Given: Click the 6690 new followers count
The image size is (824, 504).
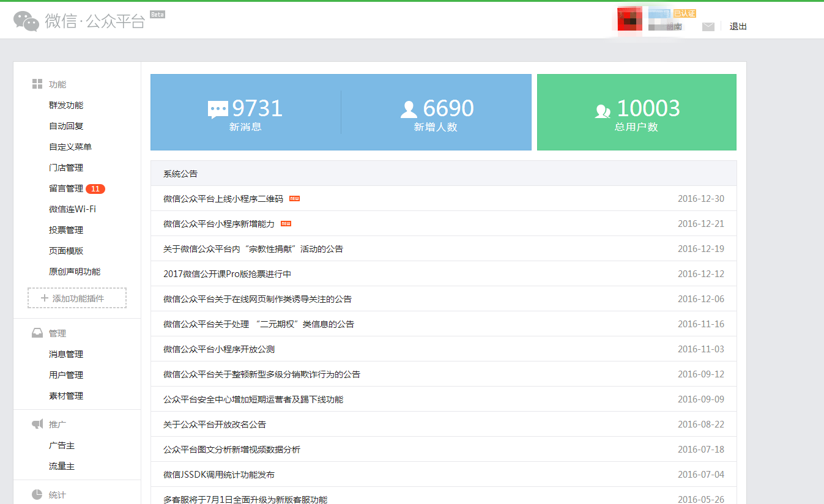Looking at the screenshot, I should (448, 108).
